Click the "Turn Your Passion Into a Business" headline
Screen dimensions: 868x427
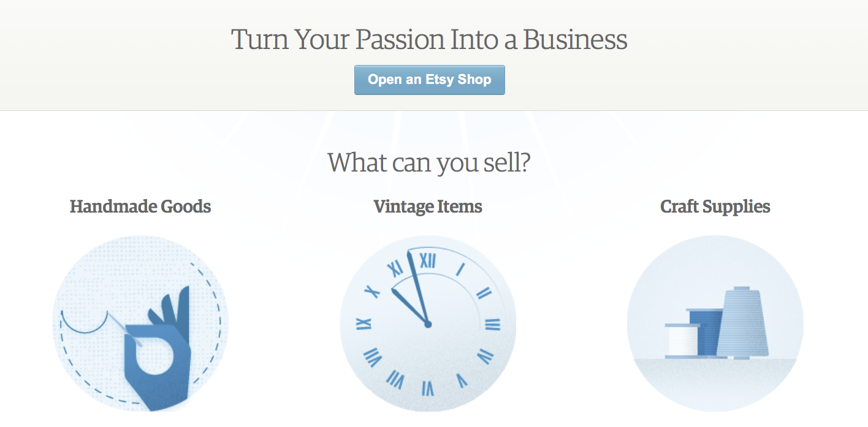coord(429,40)
